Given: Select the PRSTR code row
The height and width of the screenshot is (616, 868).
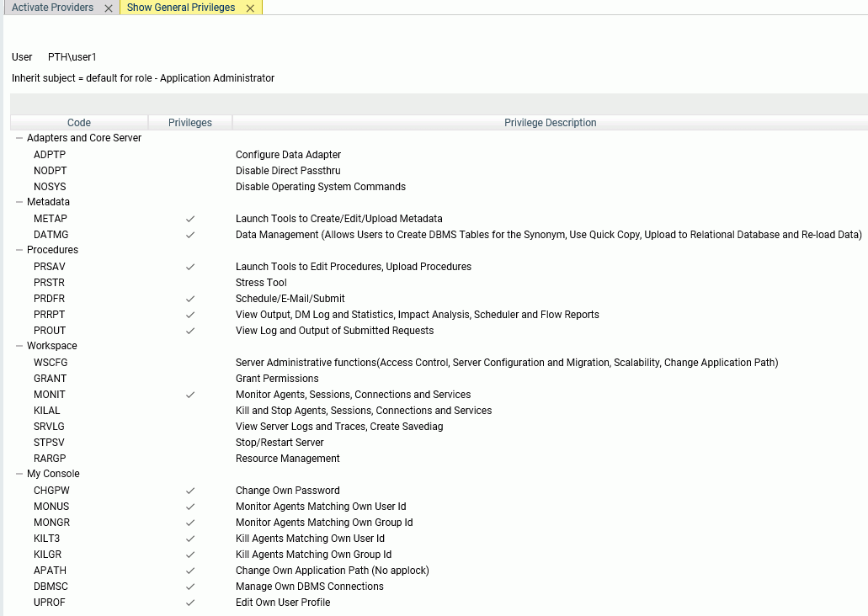Looking at the screenshot, I should coord(50,283).
